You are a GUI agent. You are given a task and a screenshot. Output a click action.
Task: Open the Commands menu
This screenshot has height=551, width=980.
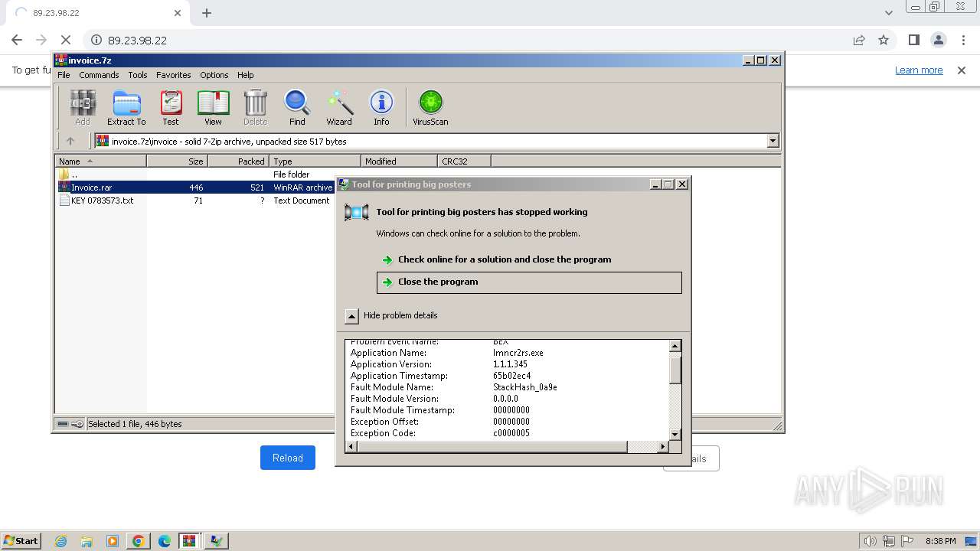(x=99, y=75)
